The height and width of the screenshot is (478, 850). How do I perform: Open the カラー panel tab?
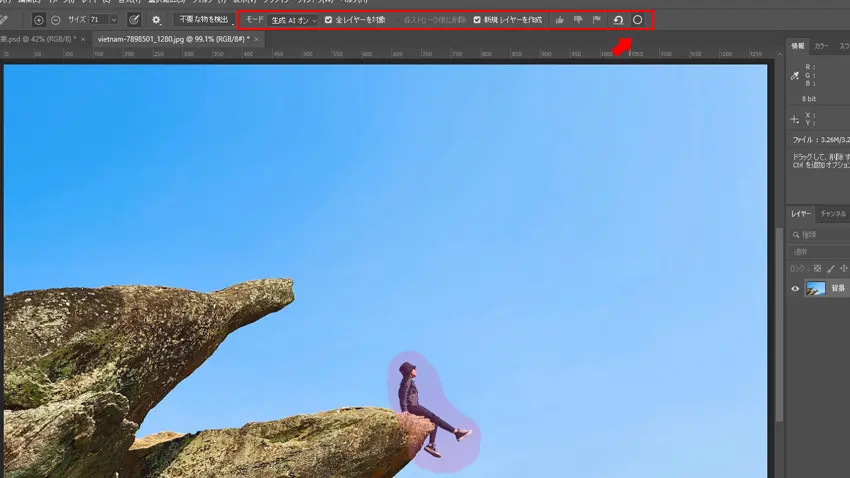821,46
